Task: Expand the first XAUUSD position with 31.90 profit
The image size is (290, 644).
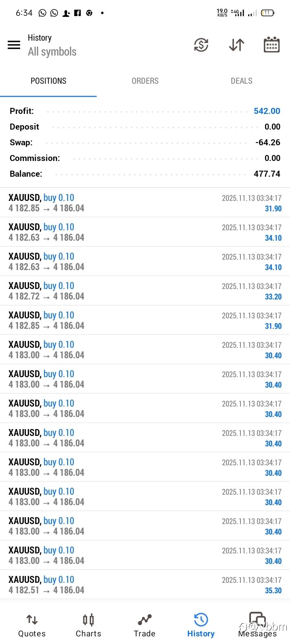Action: coord(145,203)
